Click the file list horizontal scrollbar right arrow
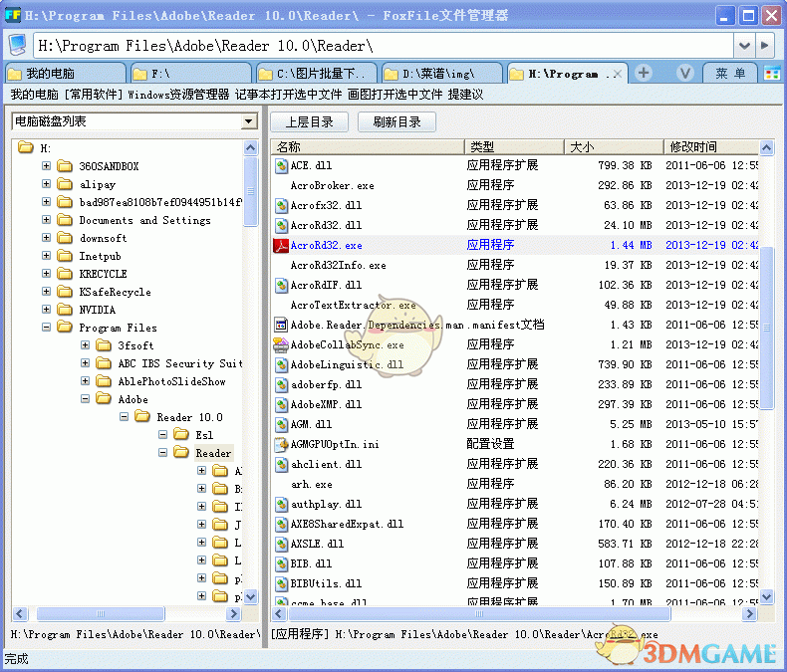This screenshot has width=787, height=672. (749, 613)
